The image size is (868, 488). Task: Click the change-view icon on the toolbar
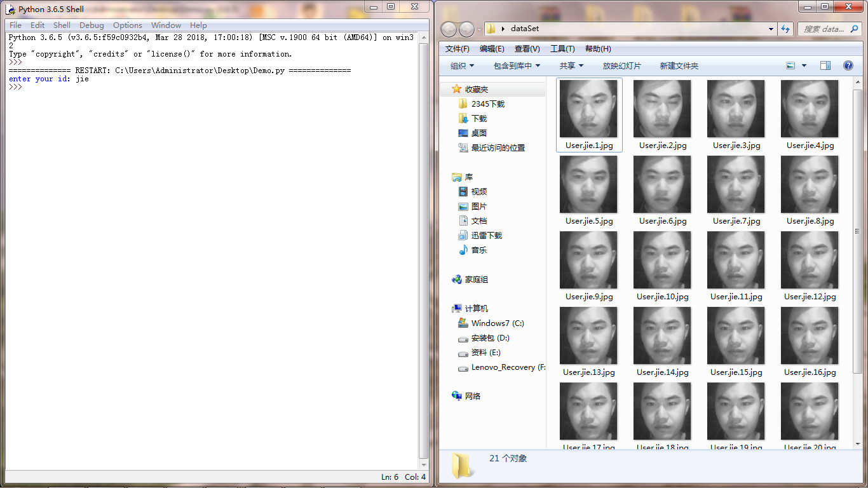pos(791,65)
